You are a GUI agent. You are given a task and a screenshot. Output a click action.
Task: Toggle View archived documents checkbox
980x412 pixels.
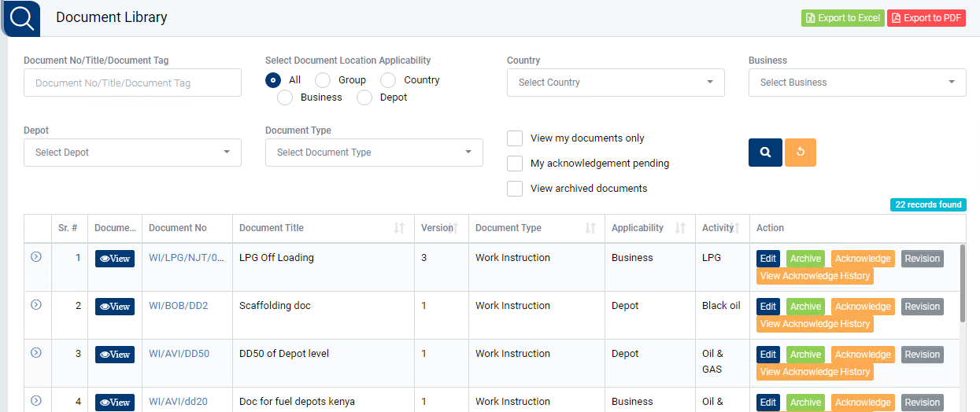click(x=515, y=189)
